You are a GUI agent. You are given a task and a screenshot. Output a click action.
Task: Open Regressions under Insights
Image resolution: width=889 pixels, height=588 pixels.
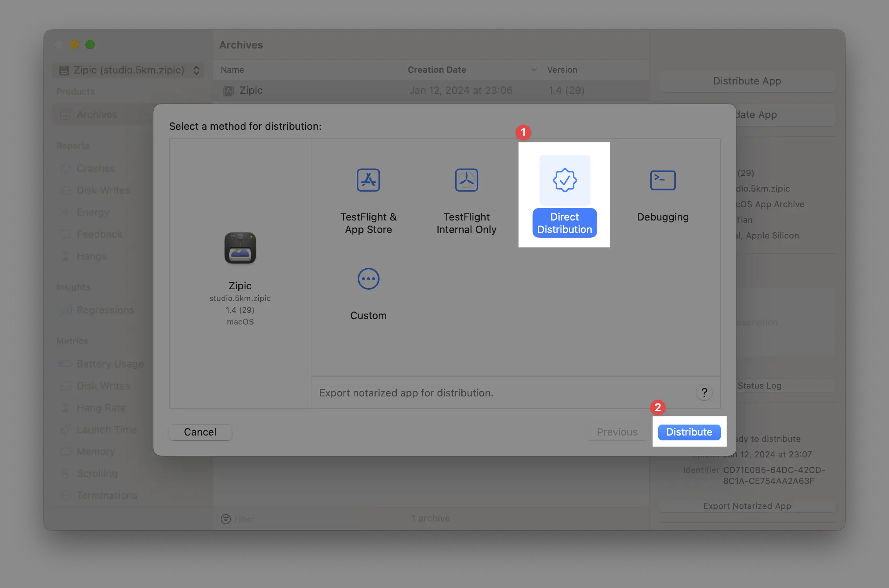pyautogui.click(x=105, y=310)
